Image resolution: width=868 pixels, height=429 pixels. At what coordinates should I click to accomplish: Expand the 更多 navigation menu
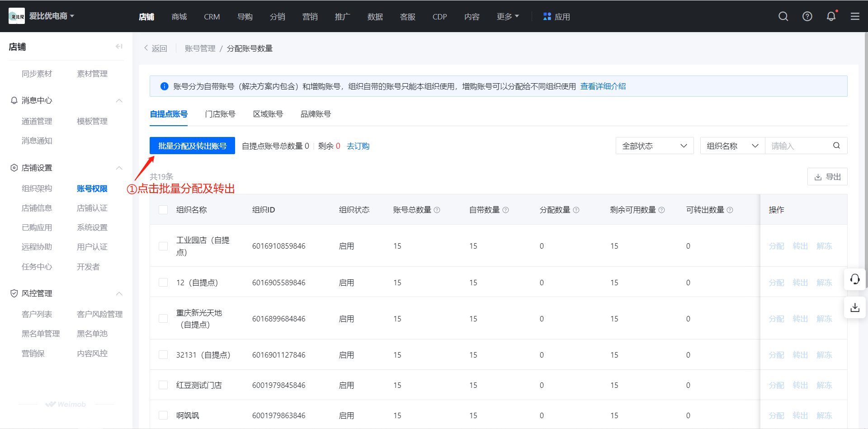click(x=508, y=17)
